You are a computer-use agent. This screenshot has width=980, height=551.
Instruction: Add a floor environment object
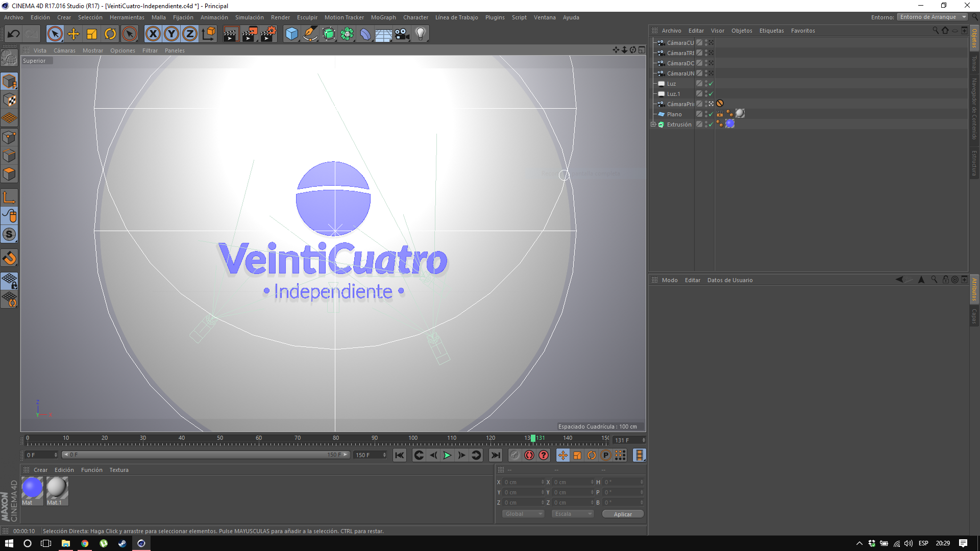coord(384,34)
